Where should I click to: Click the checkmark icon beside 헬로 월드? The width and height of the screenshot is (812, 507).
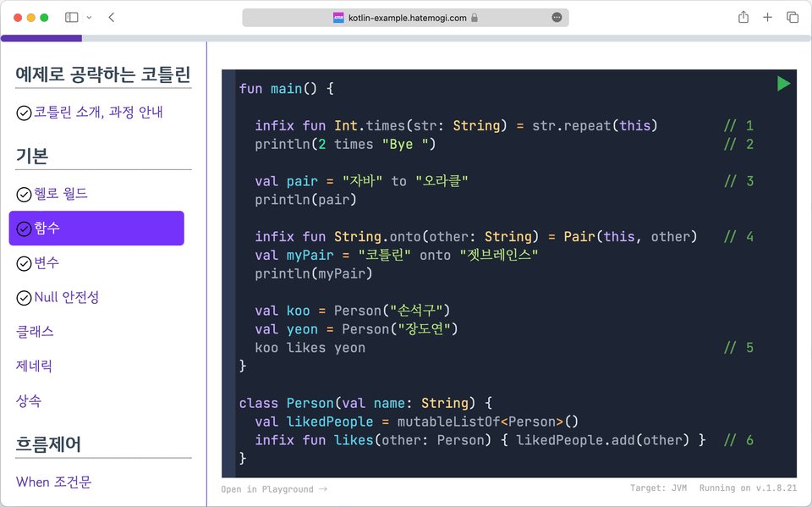(x=24, y=195)
